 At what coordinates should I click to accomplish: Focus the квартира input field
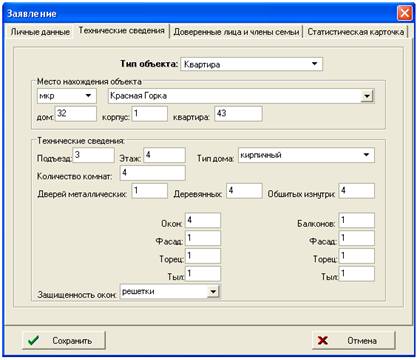238,114
